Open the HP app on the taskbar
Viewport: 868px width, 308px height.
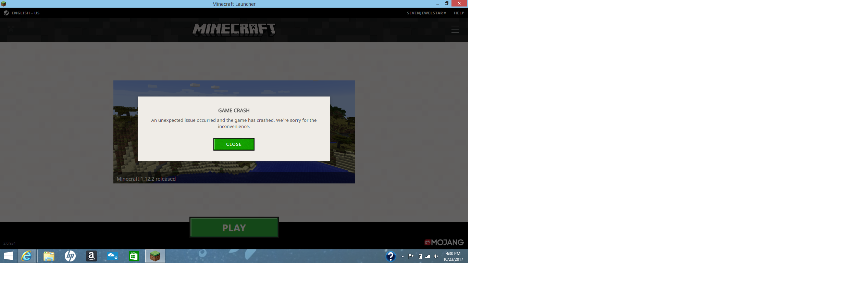[70, 256]
